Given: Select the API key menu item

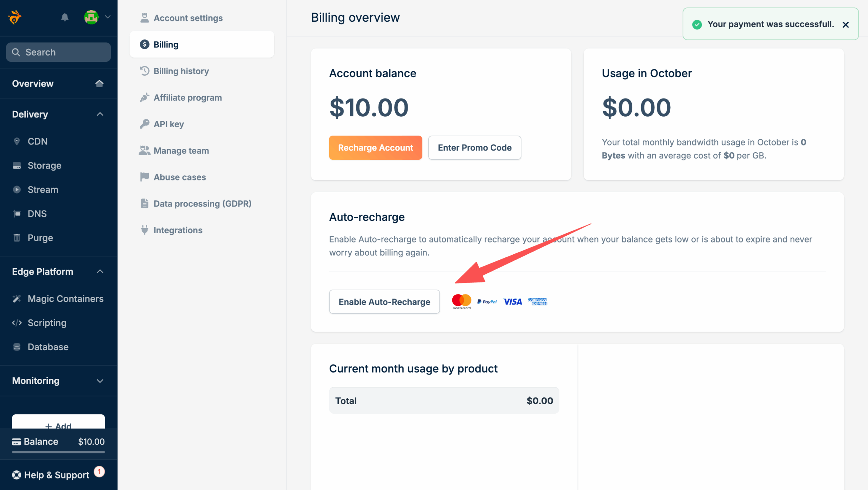Looking at the screenshot, I should 169,124.
